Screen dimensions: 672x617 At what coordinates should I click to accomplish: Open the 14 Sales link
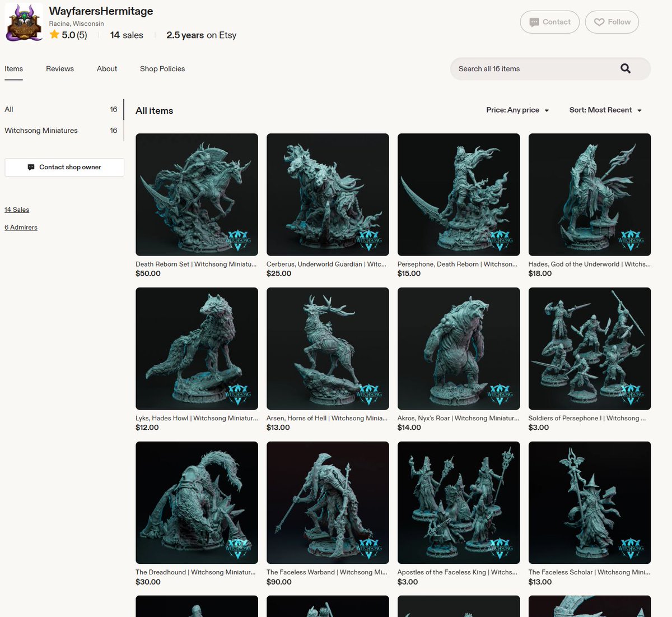[17, 210]
